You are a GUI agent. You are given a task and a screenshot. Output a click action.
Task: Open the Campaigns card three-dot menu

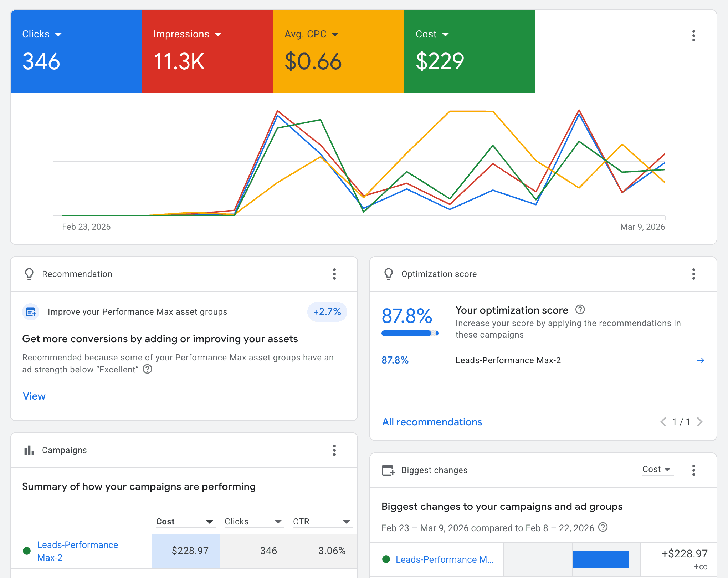[x=334, y=450]
